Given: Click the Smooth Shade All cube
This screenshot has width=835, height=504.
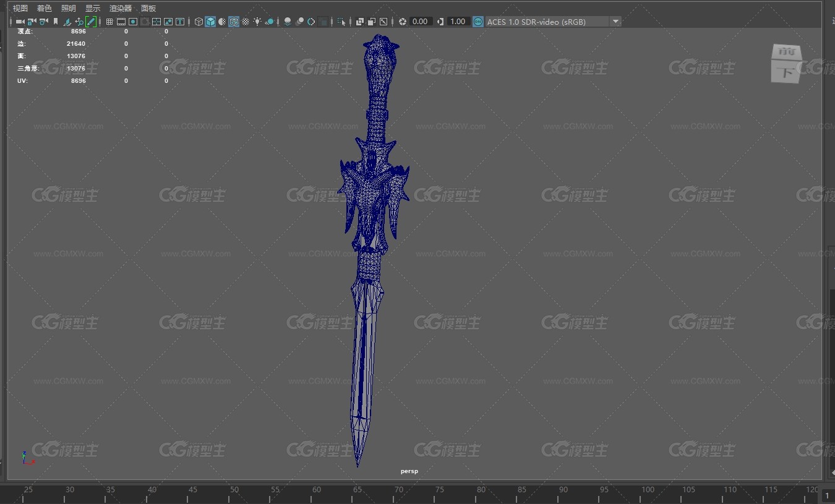Looking at the screenshot, I should [x=210, y=22].
